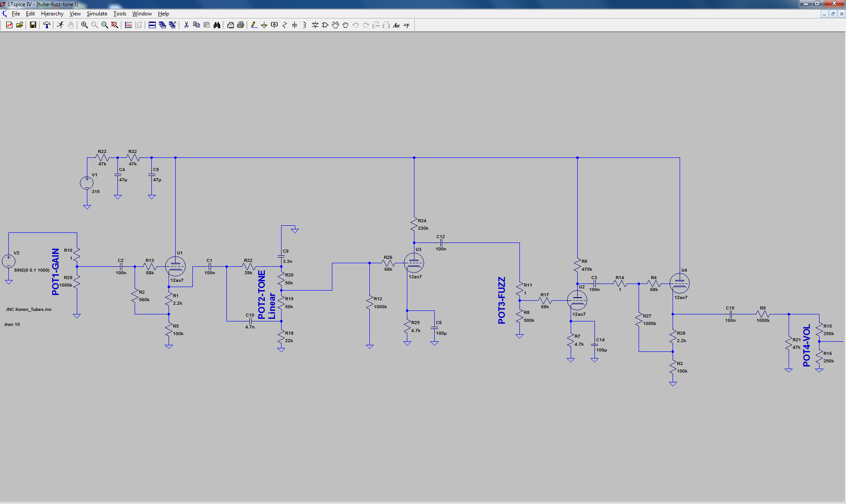Place an inductor component
This screenshot has height=504, width=846.
tap(305, 25)
